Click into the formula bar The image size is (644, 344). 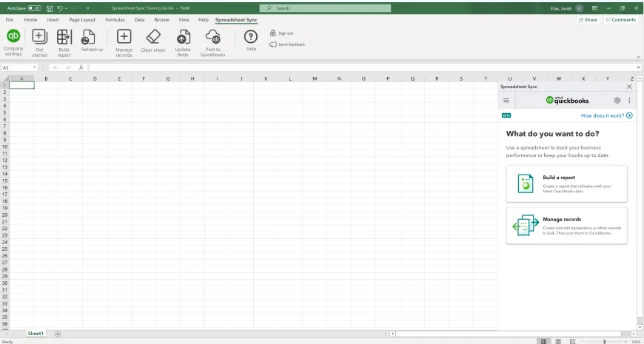tap(362, 67)
